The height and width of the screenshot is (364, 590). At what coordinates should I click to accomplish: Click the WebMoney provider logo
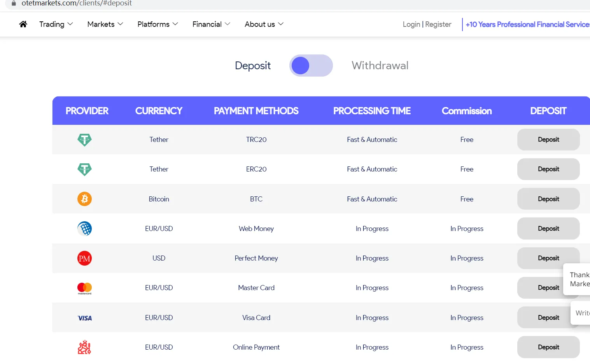[x=84, y=229]
